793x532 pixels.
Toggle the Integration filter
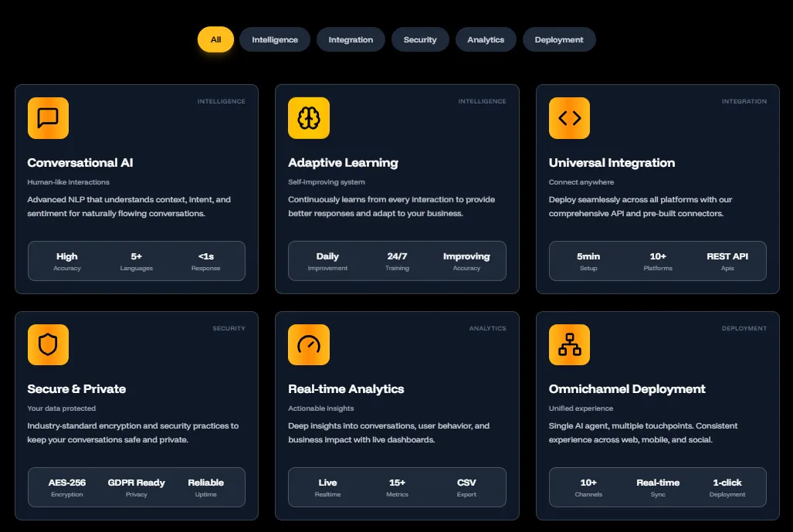(351, 39)
